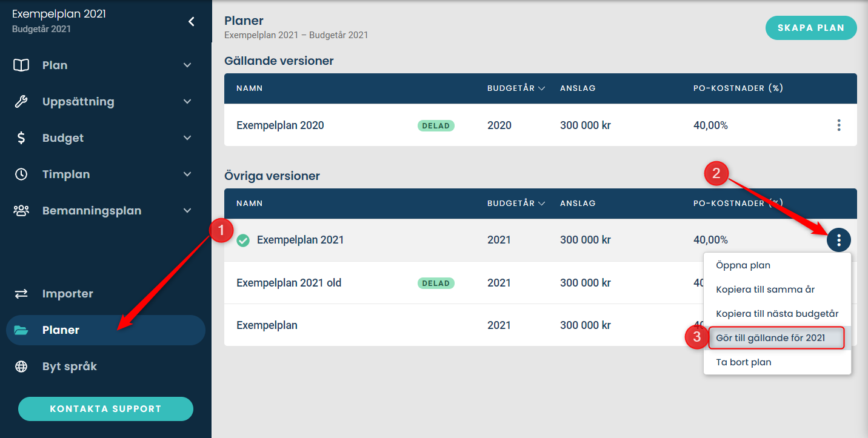The height and width of the screenshot is (438, 868).
Task: Expand the Timplan section chevron
Action: (187, 174)
